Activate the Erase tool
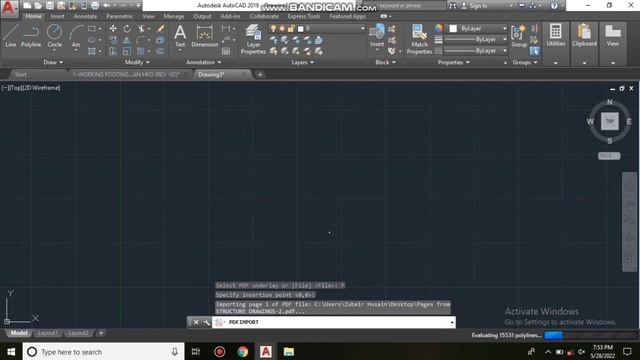The width and height of the screenshot is (640, 360). 160,29
